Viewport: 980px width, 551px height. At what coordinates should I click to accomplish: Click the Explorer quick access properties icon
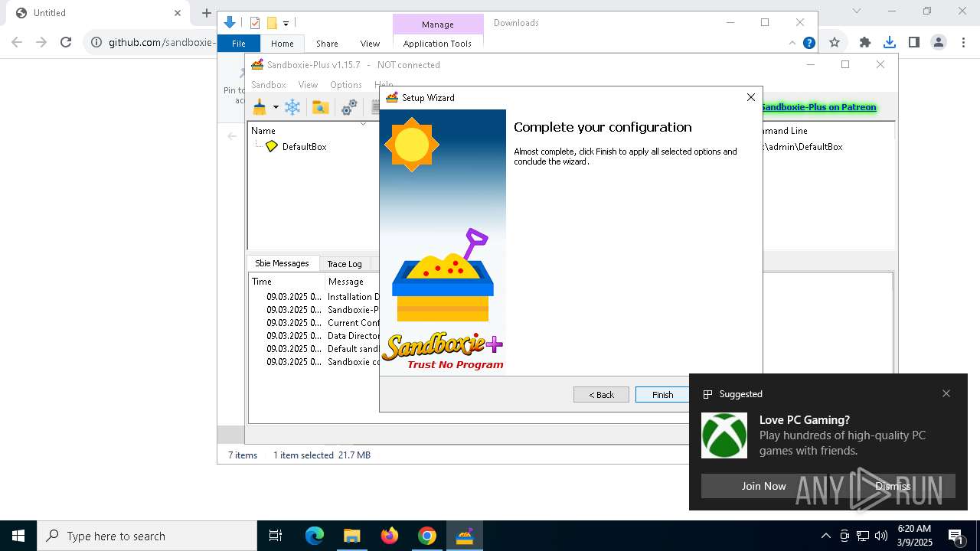[x=255, y=23]
